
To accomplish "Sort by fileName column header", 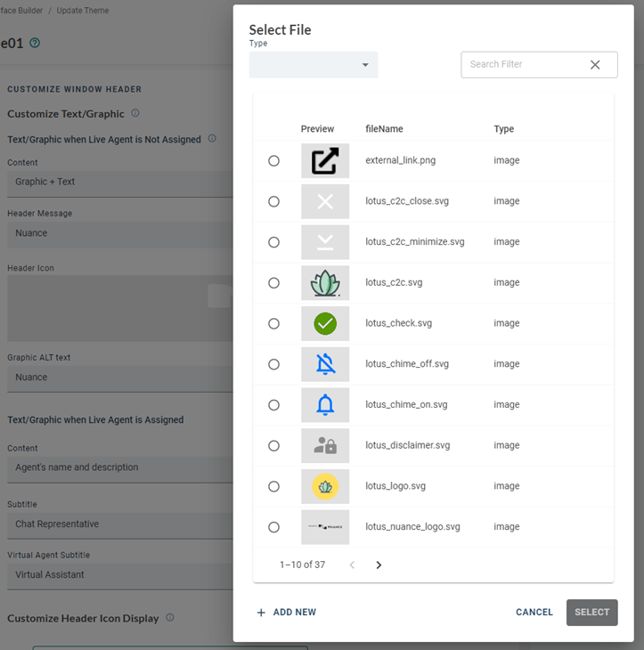I will [382, 129].
